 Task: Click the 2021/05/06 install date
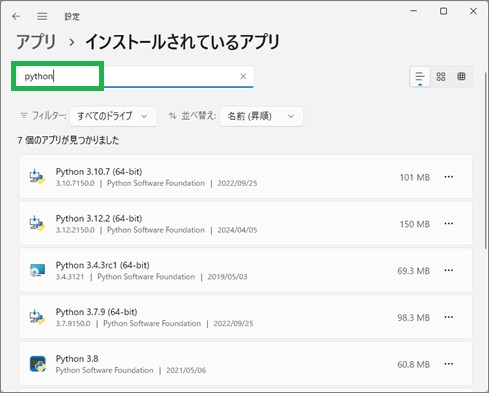click(x=186, y=370)
